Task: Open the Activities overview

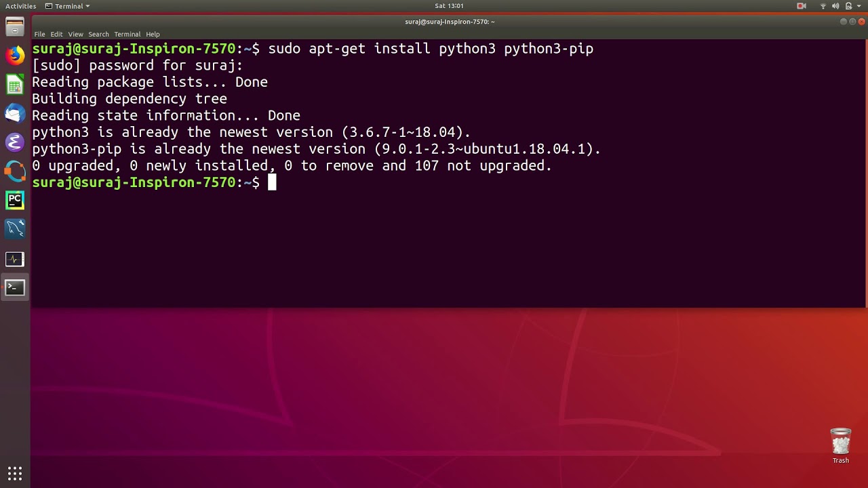Action: 20,6
